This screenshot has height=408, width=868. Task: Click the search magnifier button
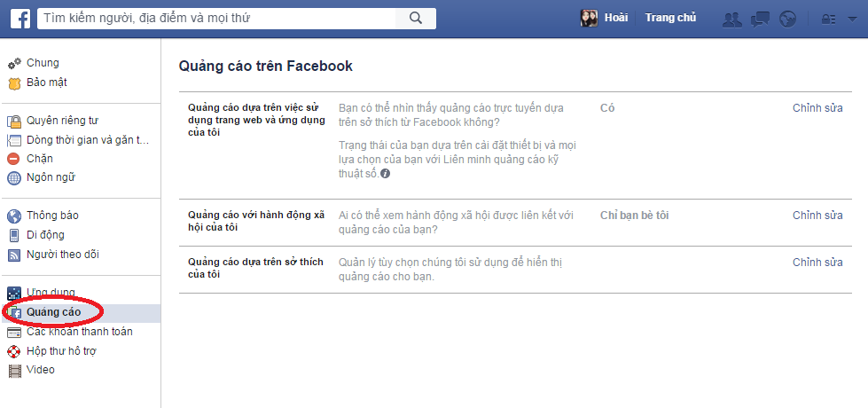tap(416, 19)
